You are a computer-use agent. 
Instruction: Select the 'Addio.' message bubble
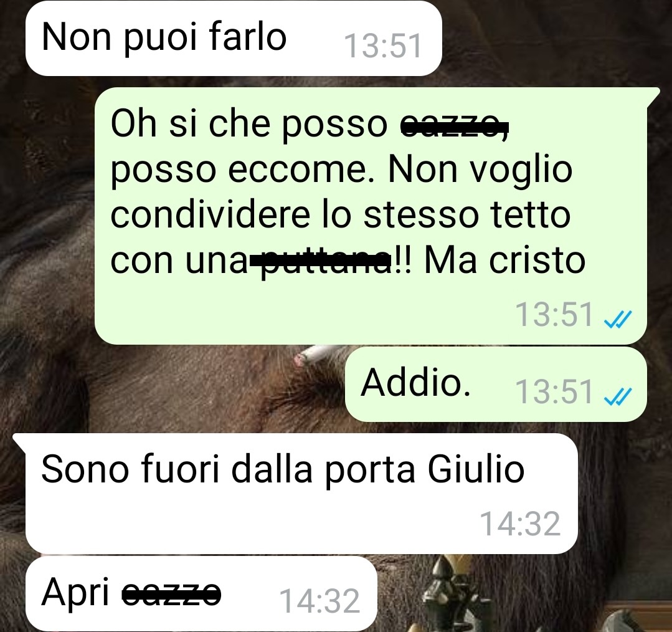click(496, 384)
